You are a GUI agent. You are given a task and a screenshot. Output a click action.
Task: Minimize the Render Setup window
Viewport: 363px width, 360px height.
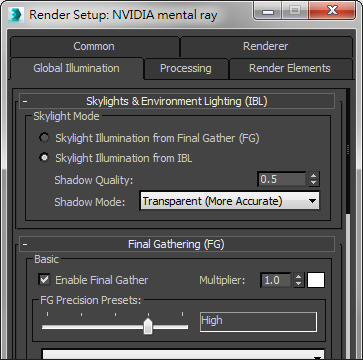(x=268, y=10)
